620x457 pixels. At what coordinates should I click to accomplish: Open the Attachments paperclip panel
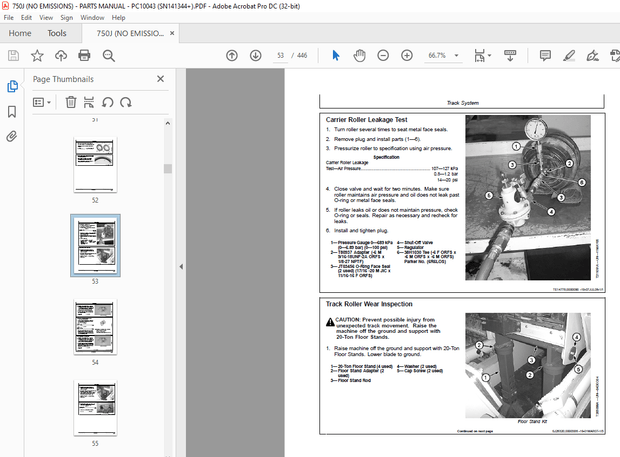12,137
